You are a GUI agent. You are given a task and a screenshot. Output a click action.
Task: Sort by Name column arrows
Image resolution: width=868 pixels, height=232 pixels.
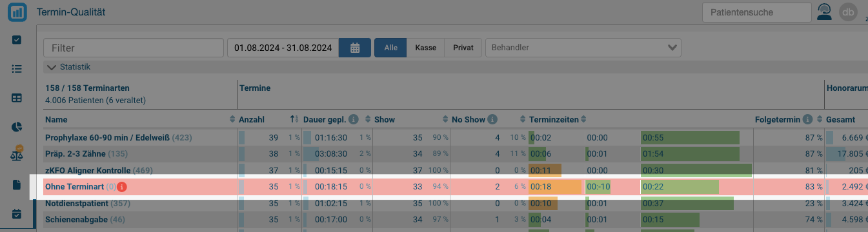pos(233,120)
